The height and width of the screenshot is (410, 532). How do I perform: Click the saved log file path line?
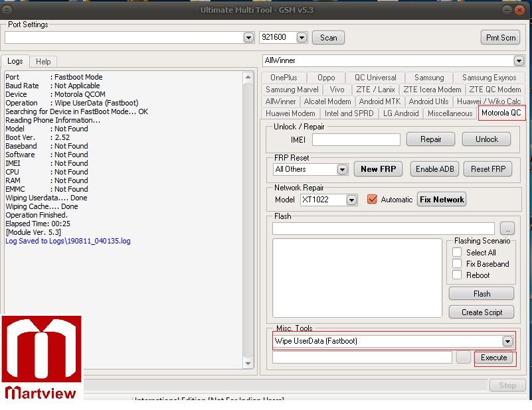tap(68, 241)
